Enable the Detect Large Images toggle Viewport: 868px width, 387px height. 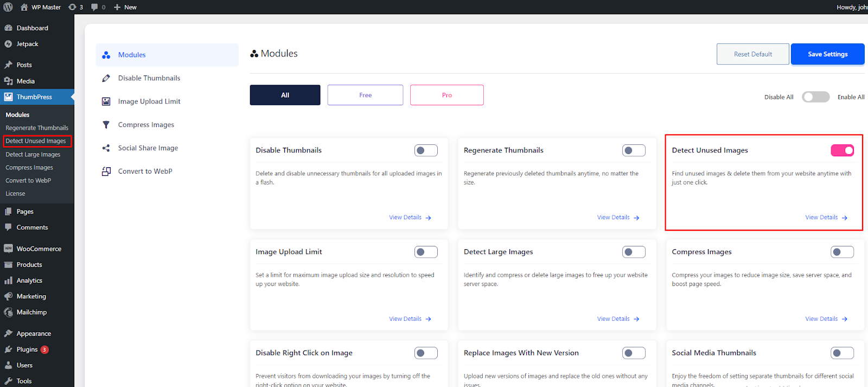point(634,252)
